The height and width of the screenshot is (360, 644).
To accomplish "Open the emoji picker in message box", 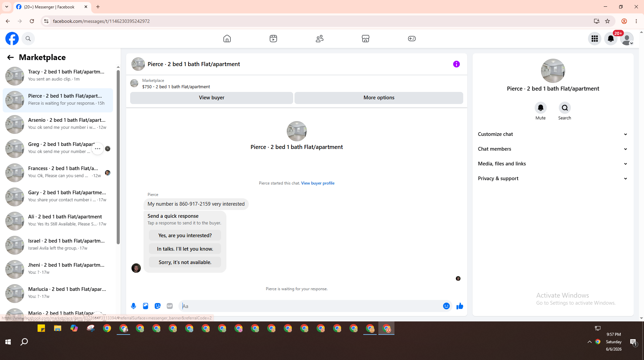I will tap(446, 306).
